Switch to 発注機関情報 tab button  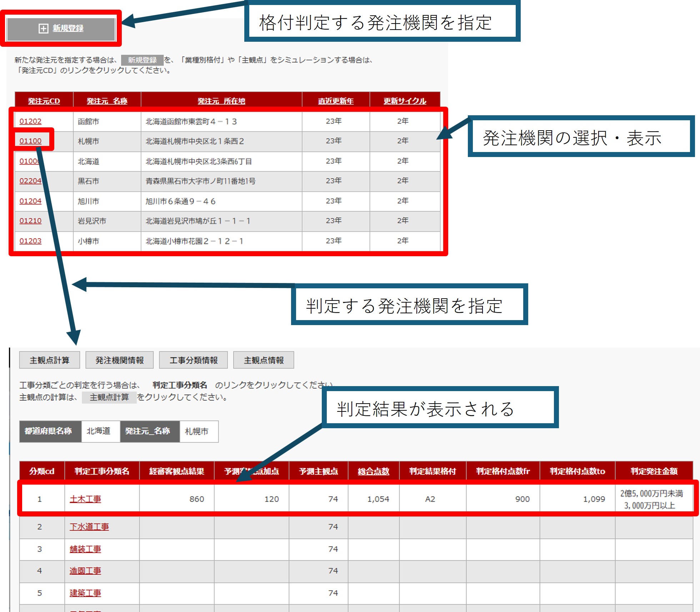point(119,360)
